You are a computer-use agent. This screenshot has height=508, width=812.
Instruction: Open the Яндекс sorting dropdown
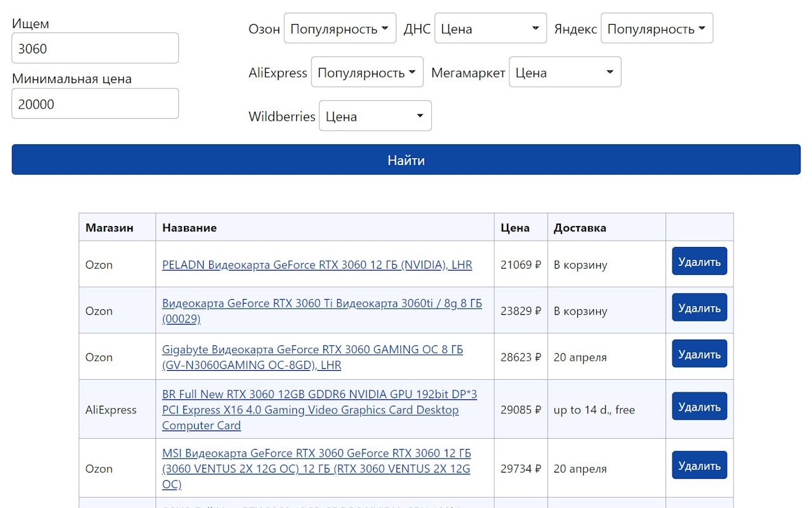click(657, 29)
